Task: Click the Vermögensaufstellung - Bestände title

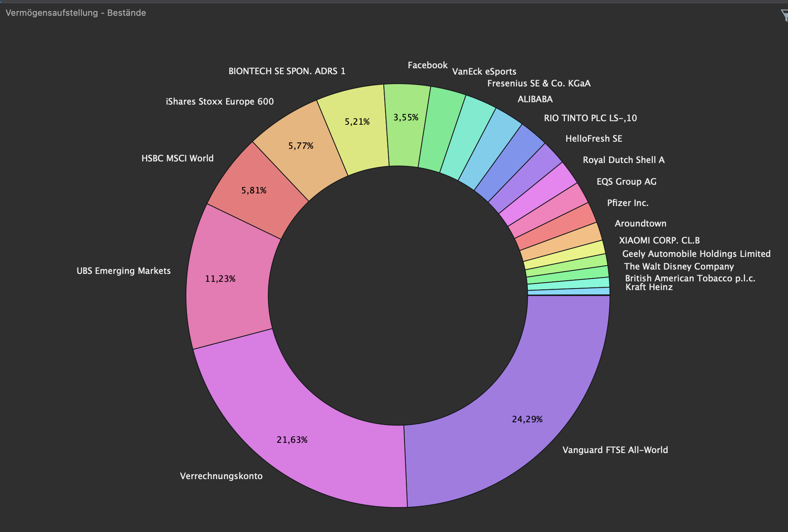Action: (x=76, y=13)
